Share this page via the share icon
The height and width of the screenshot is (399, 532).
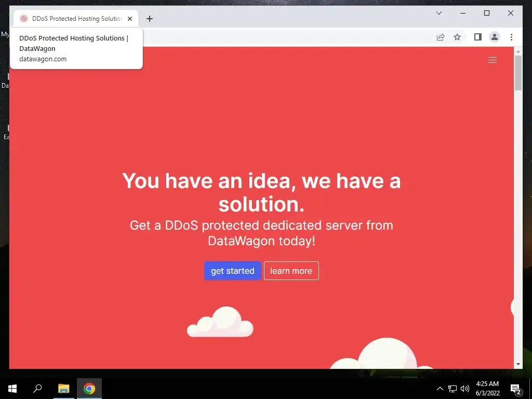(x=441, y=37)
